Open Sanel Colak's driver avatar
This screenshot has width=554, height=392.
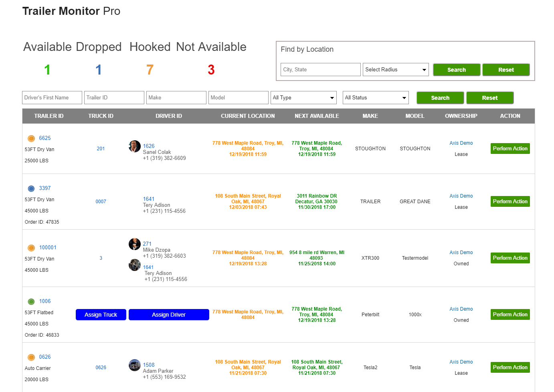click(135, 146)
